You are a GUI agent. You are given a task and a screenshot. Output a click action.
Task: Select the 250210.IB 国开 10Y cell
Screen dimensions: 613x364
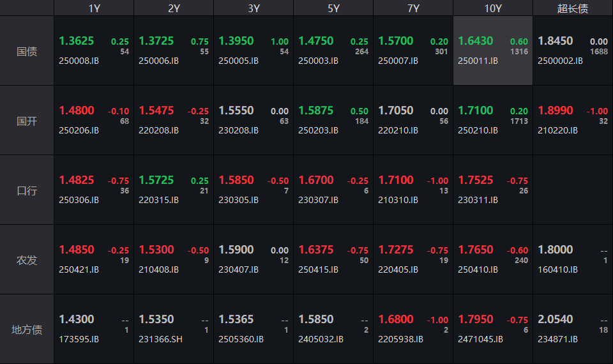[x=492, y=121]
